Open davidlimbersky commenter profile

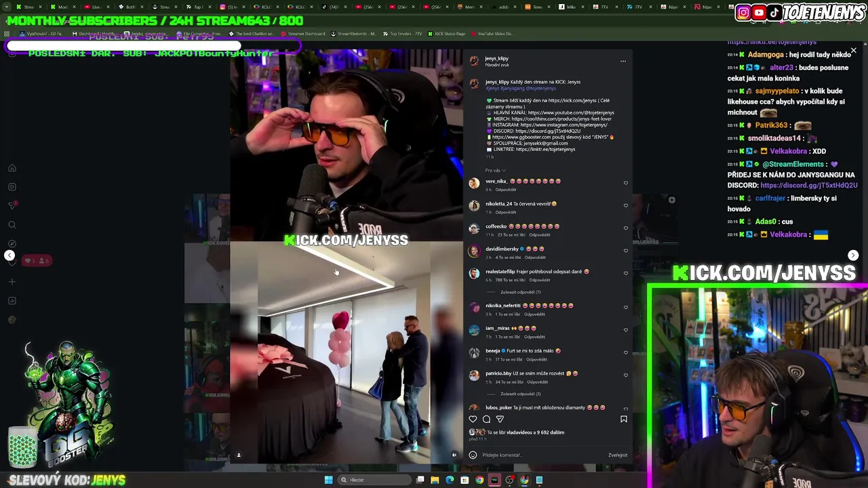(502, 249)
